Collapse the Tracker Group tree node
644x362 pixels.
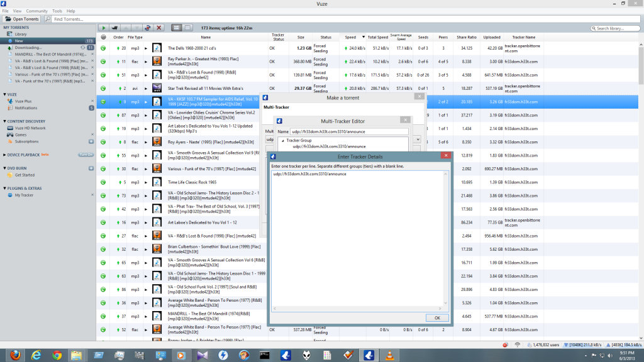tap(283, 140)
